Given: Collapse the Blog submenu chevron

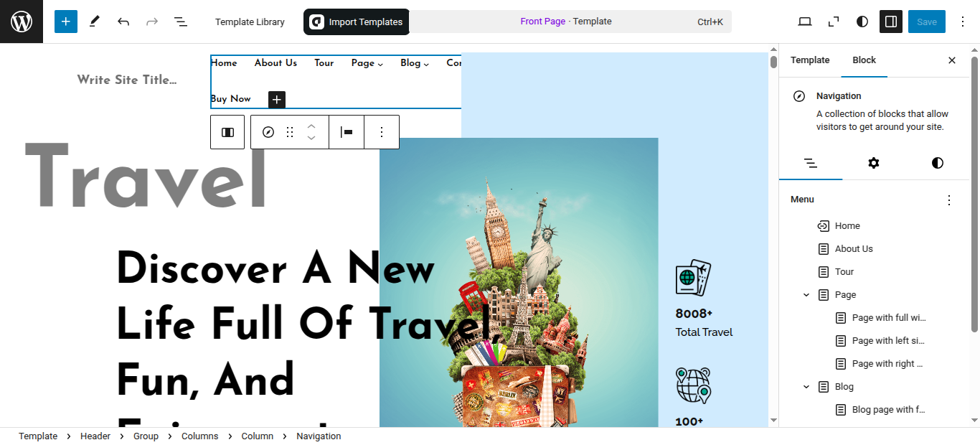Looking at the screenshot, I should click(806, 387).
